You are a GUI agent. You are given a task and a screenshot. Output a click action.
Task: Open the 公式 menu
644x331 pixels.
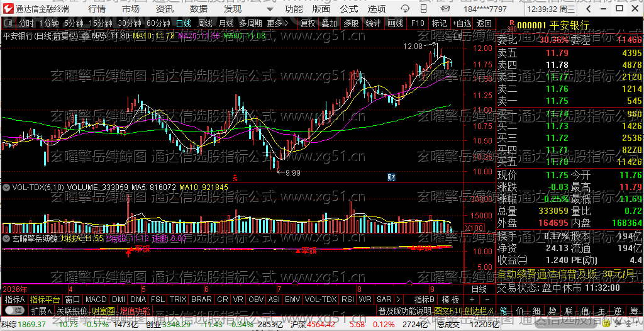click(x=349, y=9)
